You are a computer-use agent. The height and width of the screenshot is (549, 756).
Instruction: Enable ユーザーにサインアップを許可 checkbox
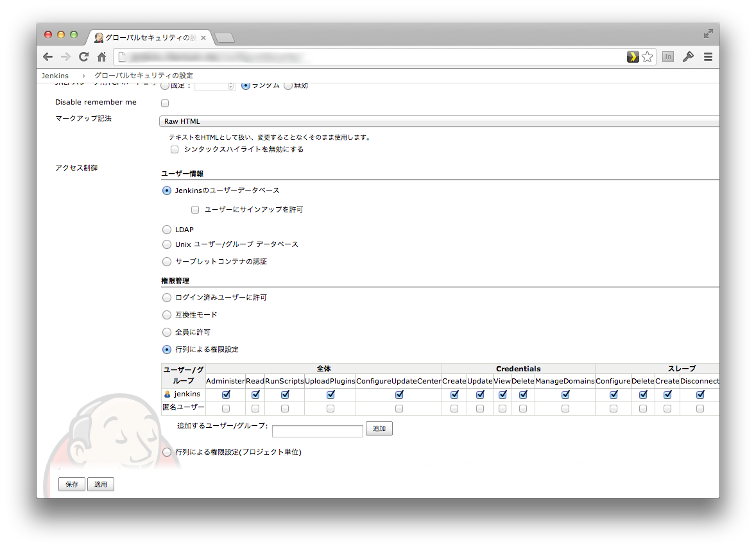click(x=195, y=210)
